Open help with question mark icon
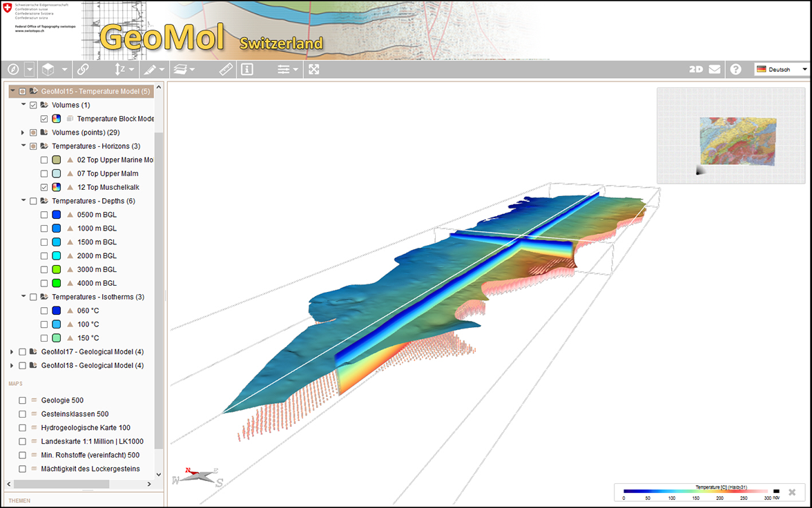The width and height of the screenshot is (812, 508). click(x=735, y=69)
